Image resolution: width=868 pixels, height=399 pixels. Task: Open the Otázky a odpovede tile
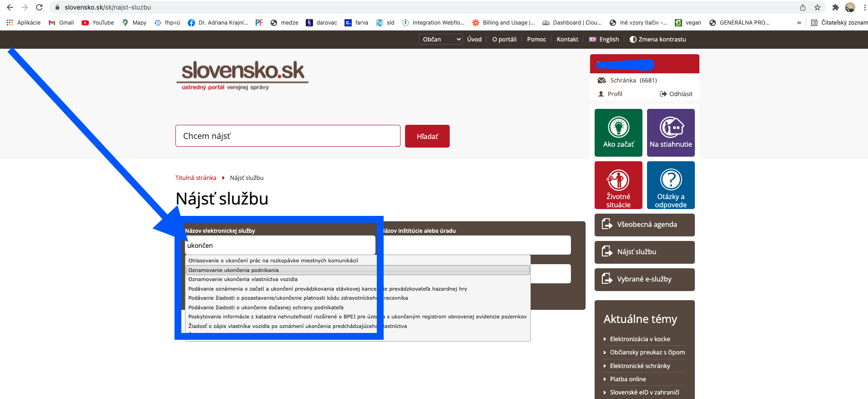pos(671,185)
